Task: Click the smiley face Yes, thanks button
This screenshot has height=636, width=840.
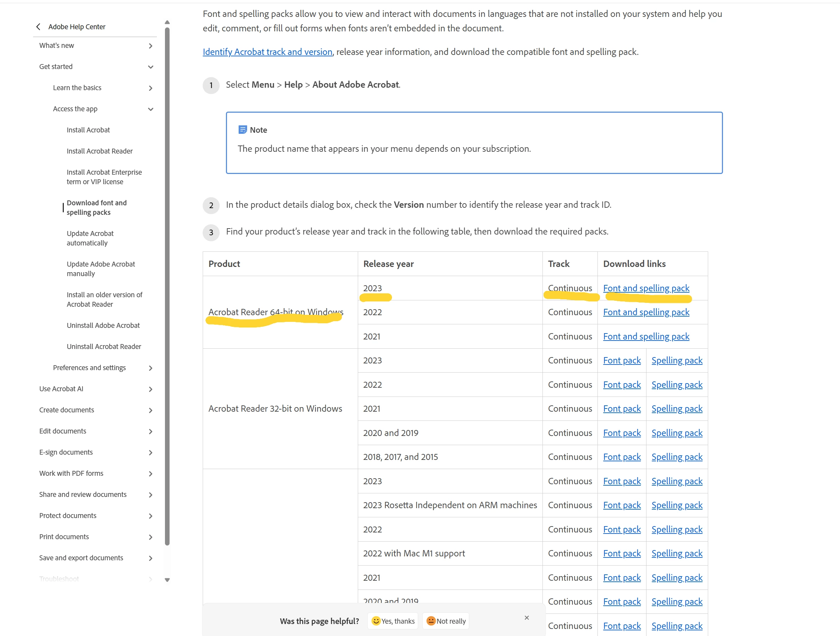Action: tap(393, 621)
